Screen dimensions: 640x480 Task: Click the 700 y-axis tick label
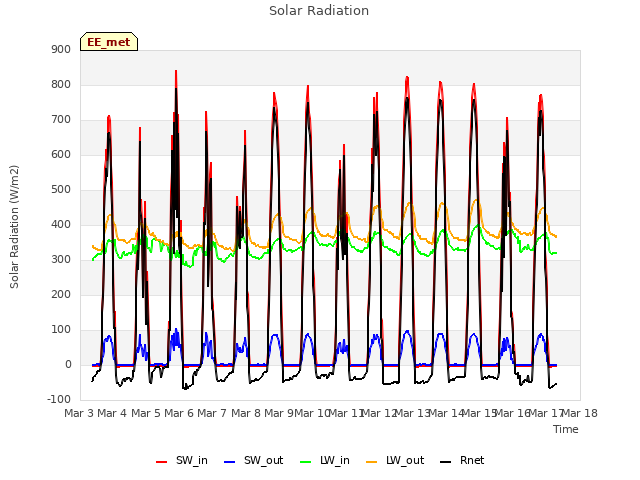tap(61, 120)
